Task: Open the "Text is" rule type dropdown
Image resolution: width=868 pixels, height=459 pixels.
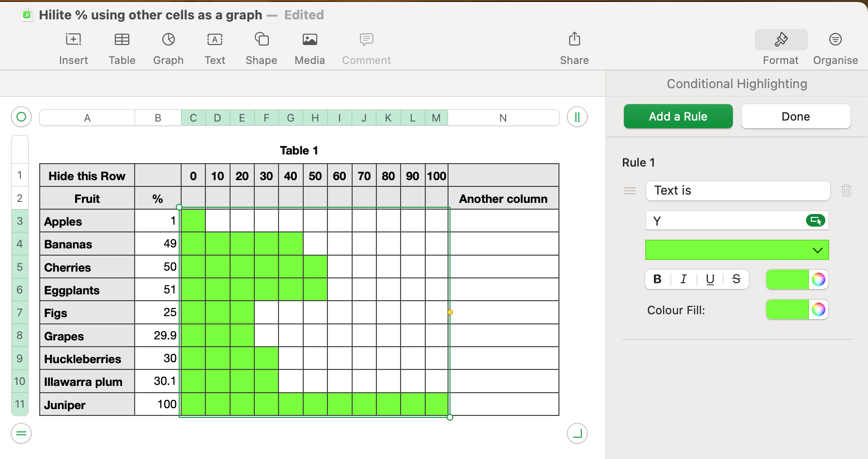Action: click(x=737, y=191)
